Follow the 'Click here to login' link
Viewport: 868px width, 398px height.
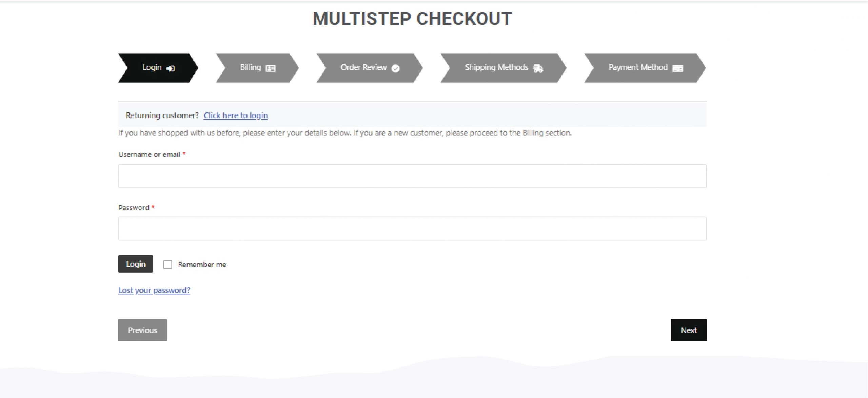(x=236, y=116)
